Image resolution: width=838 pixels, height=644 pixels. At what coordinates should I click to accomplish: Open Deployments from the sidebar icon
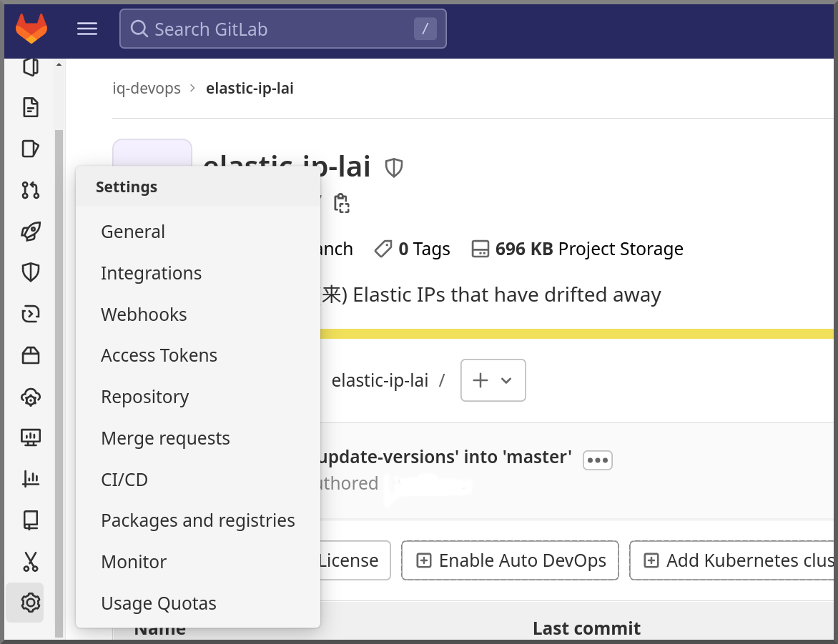click(x=31, y=314)
